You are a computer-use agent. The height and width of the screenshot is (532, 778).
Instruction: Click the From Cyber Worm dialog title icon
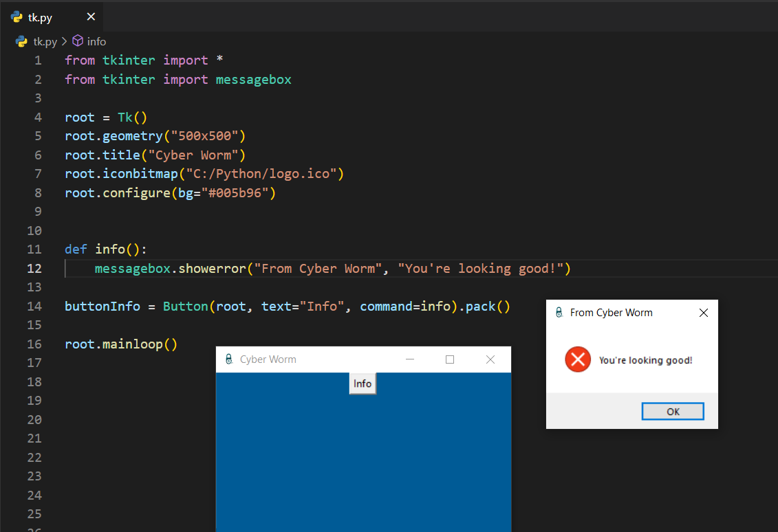pos(559,313)
